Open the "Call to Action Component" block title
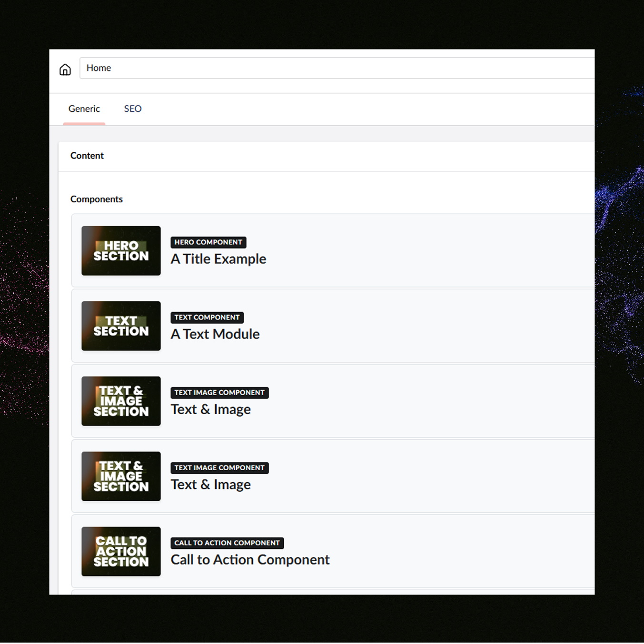The width and height of the screenshot is (644, 644). pos(250,560)
